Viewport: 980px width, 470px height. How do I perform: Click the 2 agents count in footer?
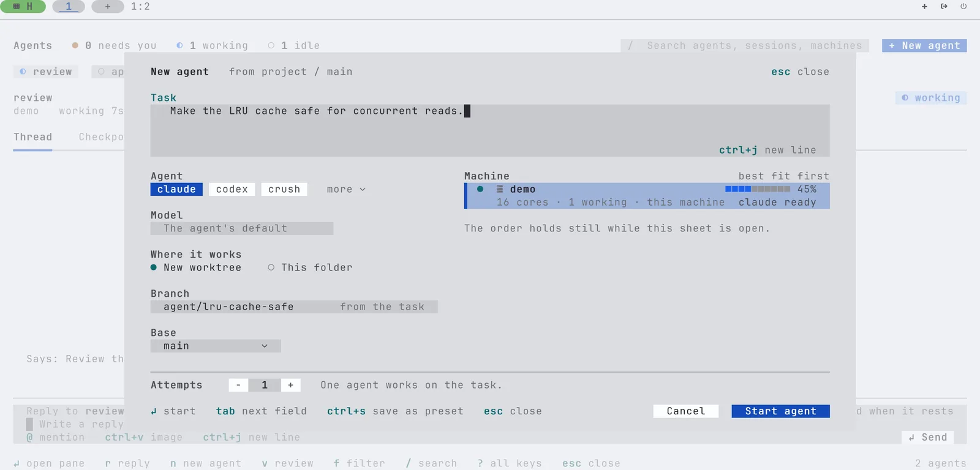(940, 463)
